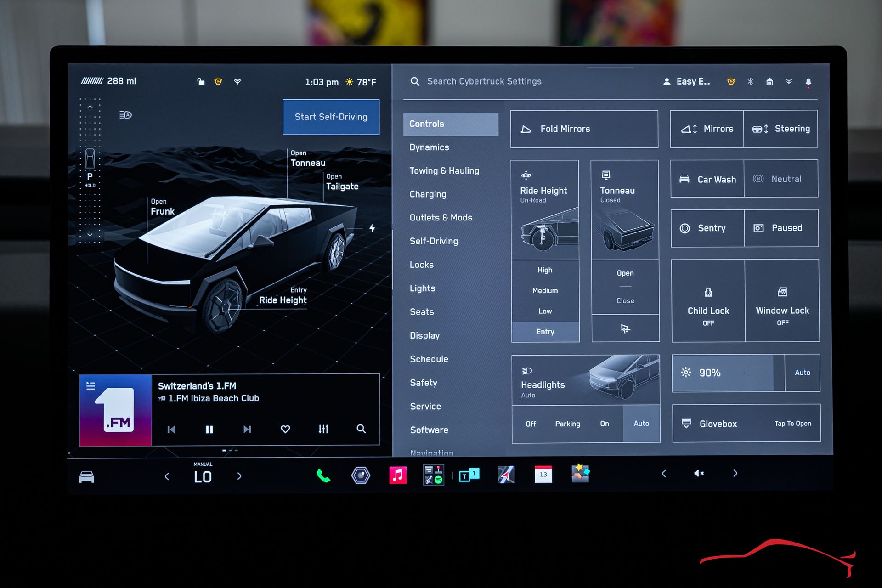Open the tonneau cover with the Open button

coord(625,273)
